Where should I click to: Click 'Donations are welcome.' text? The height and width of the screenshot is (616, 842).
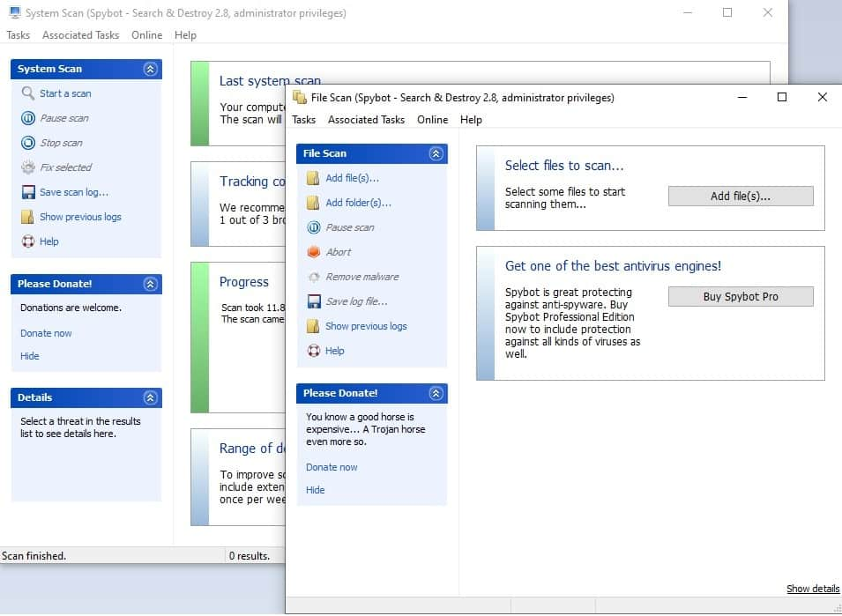click(x=71, y=308)
